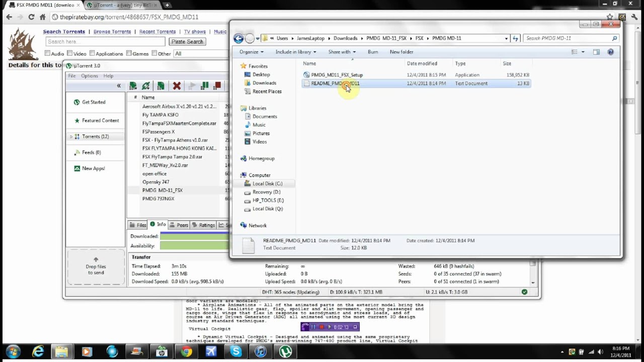Open Internet Explorer from the taskbar
The width and height of the screenshot is (644, 362).
coord(37,351)
